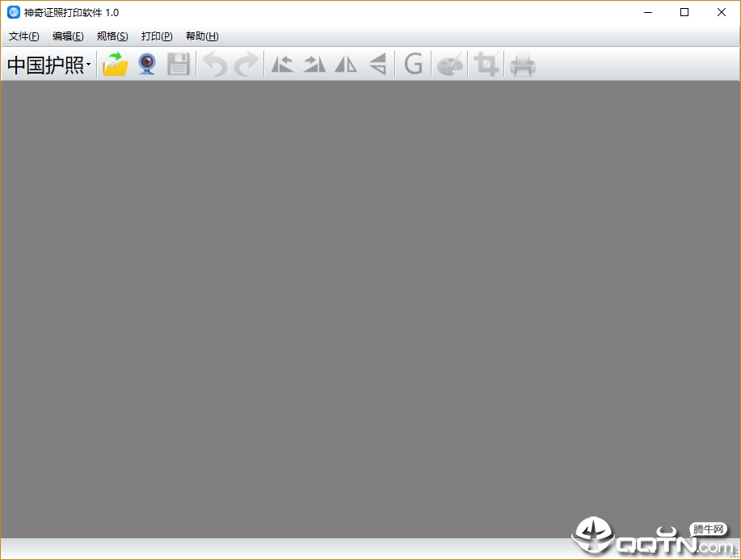
Task: Expand the 中国护照 format dropdown
Action: [x=48, y=65]
